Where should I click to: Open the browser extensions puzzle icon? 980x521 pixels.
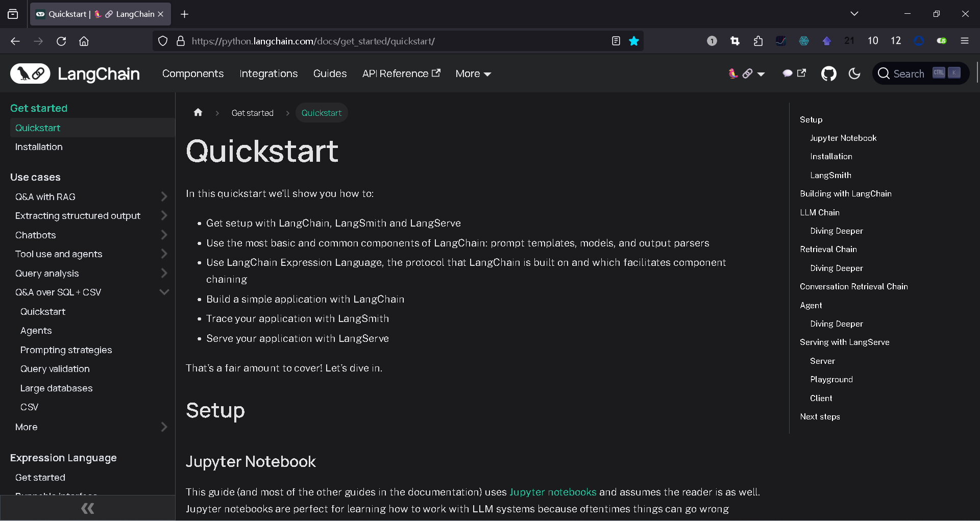point(758,41)
